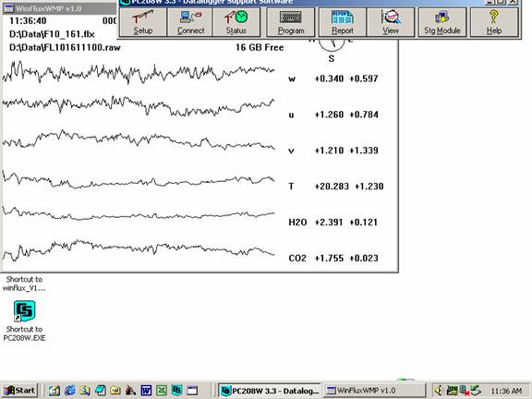This screenshot has width=532, height=399.
Task: Click the CO2 value +1.755
Action: (329, 259)
